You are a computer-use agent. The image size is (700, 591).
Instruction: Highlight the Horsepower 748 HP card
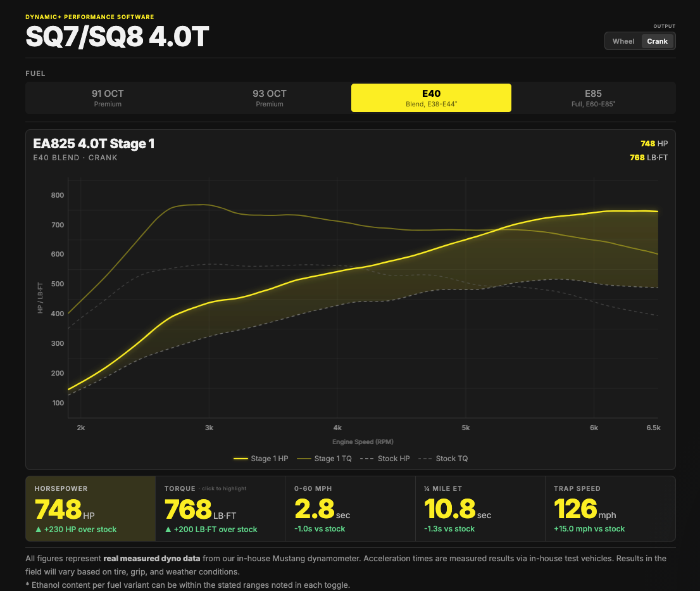coord(91,509)
